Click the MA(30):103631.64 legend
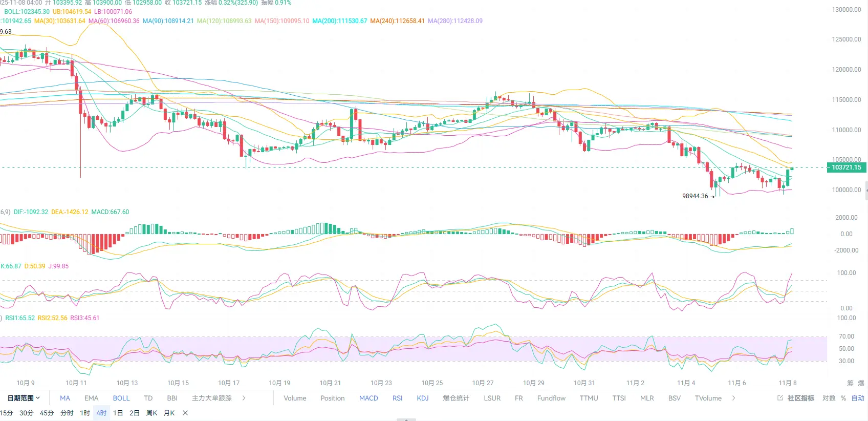The height and width of the screenshot is (421, 868). (60, 21)
